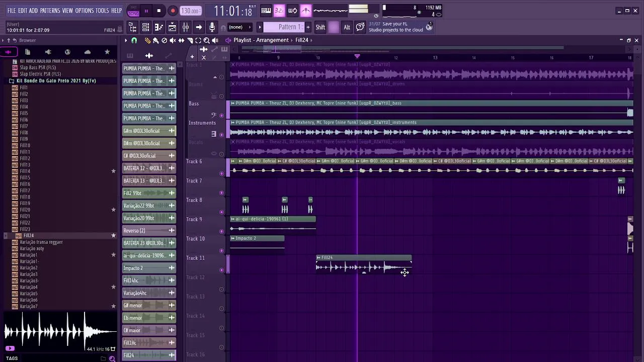The width and height of the screenshot is (644, 362).
Task: Open the EDIT menu
Action: (x=23, y=11)
